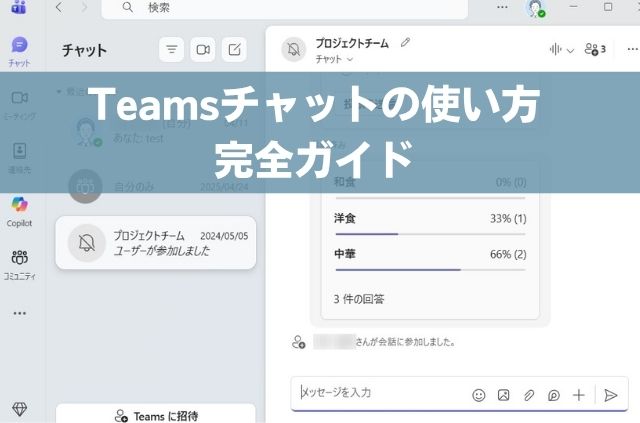Image resolution: width=640 pixels, height=423 pixels.
Task: Click the plus icon for more actions
Action: [x=578, y=395]
